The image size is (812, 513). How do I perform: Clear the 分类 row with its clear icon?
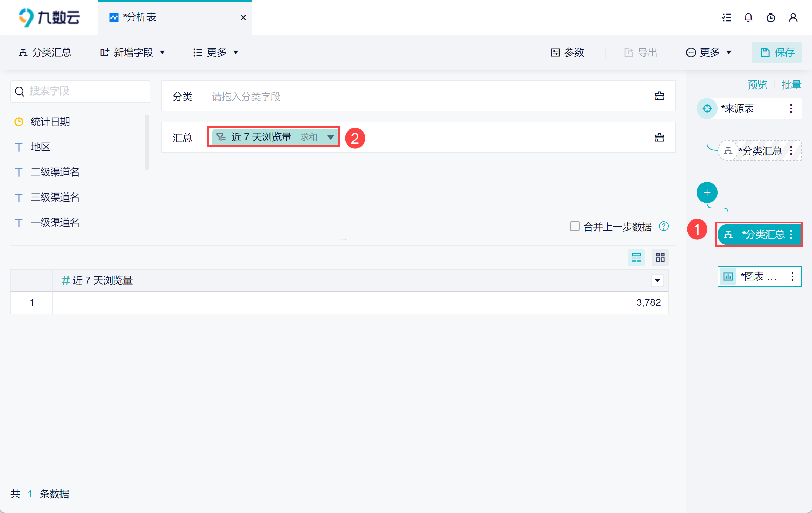(x=659, y=96)
